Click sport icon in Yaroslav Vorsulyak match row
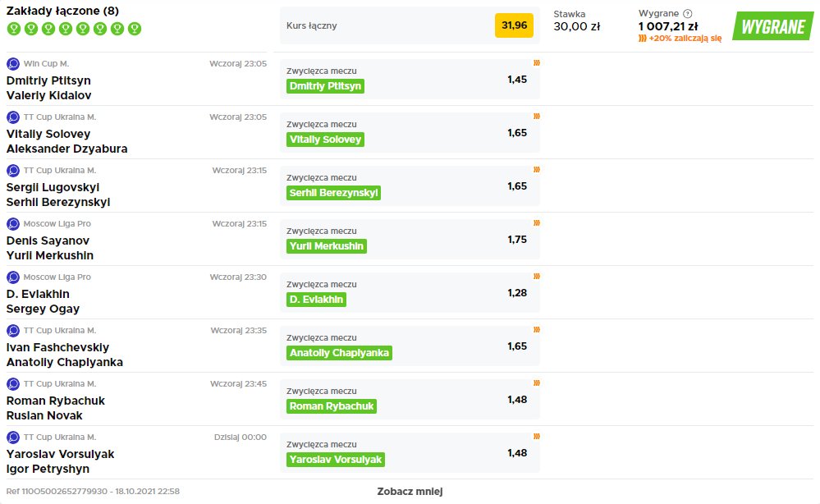 coord(13,437)
